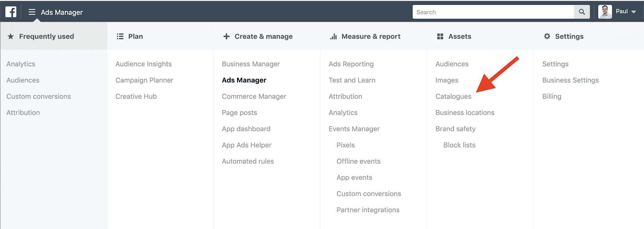
Task: Select Ads Manager in Create & manage
Action: point(244,80)
